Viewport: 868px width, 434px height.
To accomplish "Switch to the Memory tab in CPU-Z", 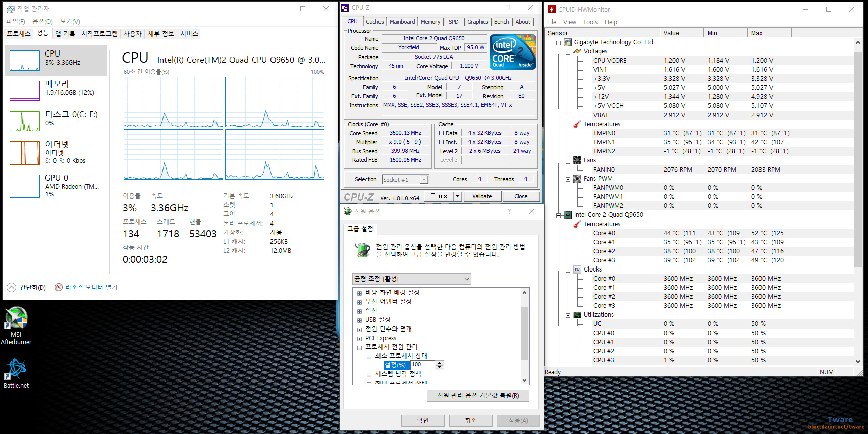I will 430,22.
